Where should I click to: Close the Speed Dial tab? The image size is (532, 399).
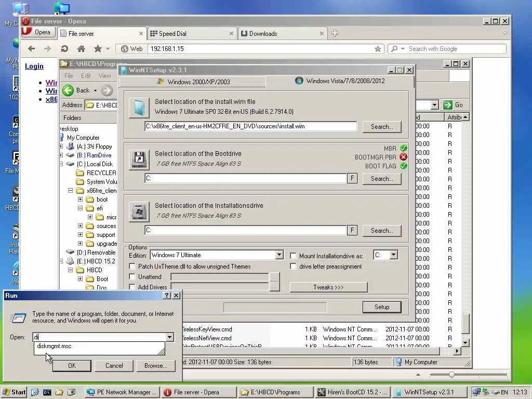[231, 34]
